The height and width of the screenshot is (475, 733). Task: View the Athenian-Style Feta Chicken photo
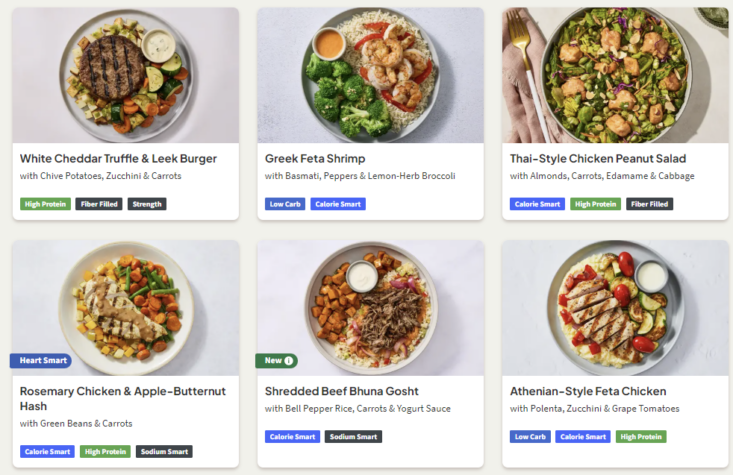[x=615, y=308]
